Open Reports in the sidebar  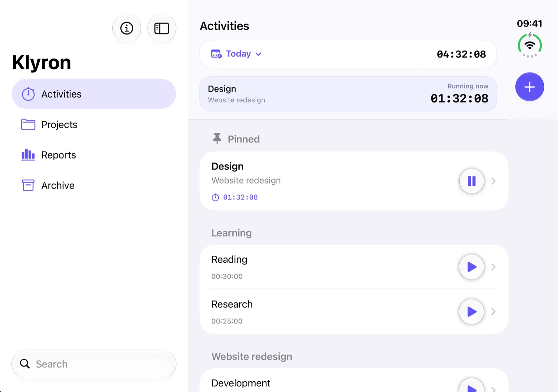pyautogui.click(x=94, y=155)
